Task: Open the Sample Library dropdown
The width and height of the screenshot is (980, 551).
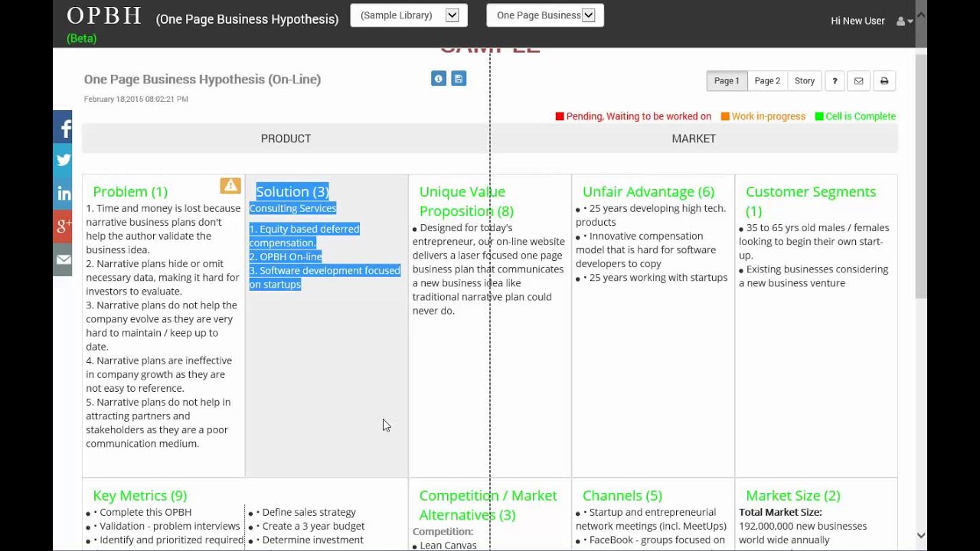Action: [409, 15]
